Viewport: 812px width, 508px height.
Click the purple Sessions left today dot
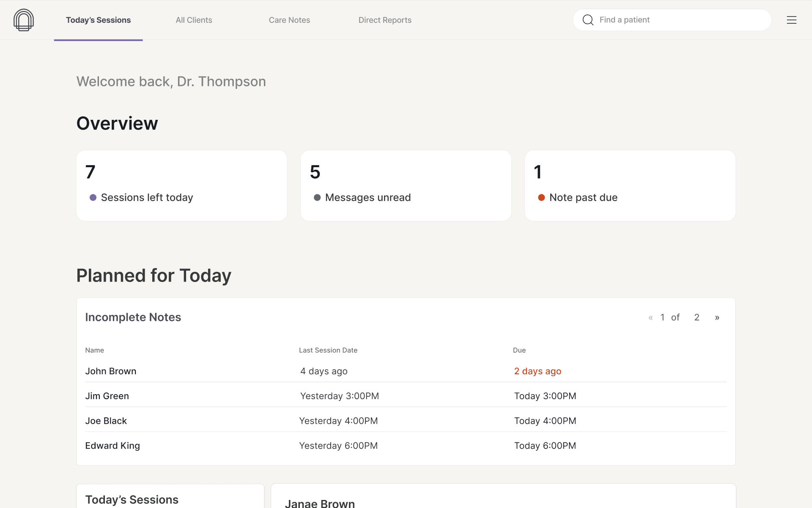[x=93, y=198]
